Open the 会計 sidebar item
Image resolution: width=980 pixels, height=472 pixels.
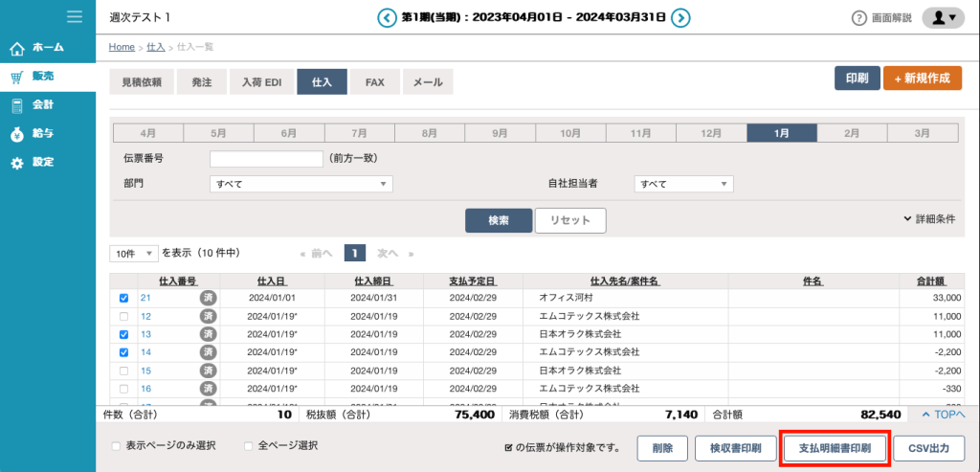click(48, 105)
